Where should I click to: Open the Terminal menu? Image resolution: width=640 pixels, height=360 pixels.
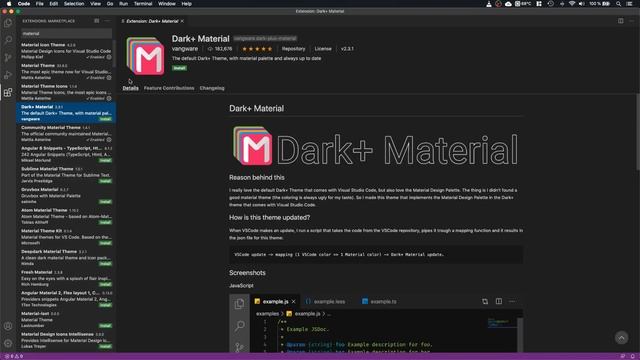[x=143, y=4]
